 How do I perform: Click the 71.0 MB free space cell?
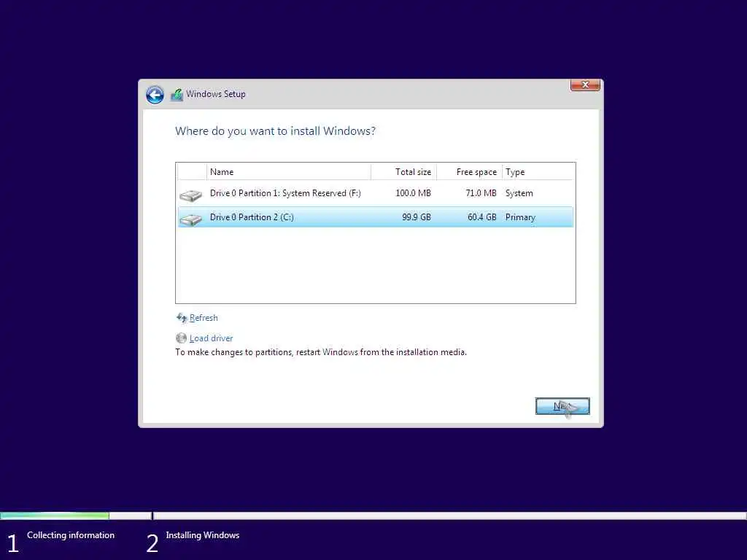pyautogui.click(x=481, y=193)
